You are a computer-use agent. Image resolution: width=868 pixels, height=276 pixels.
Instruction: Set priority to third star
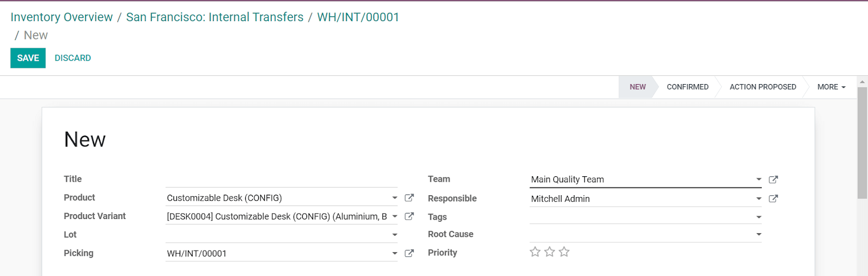click(564, 252)
